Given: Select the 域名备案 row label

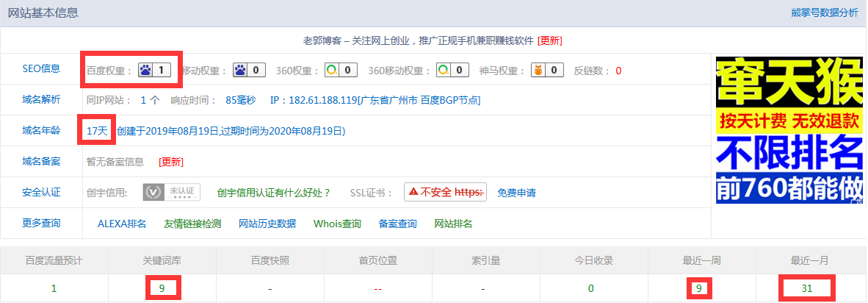Looking at the screenshot, I should coord(42,161).
